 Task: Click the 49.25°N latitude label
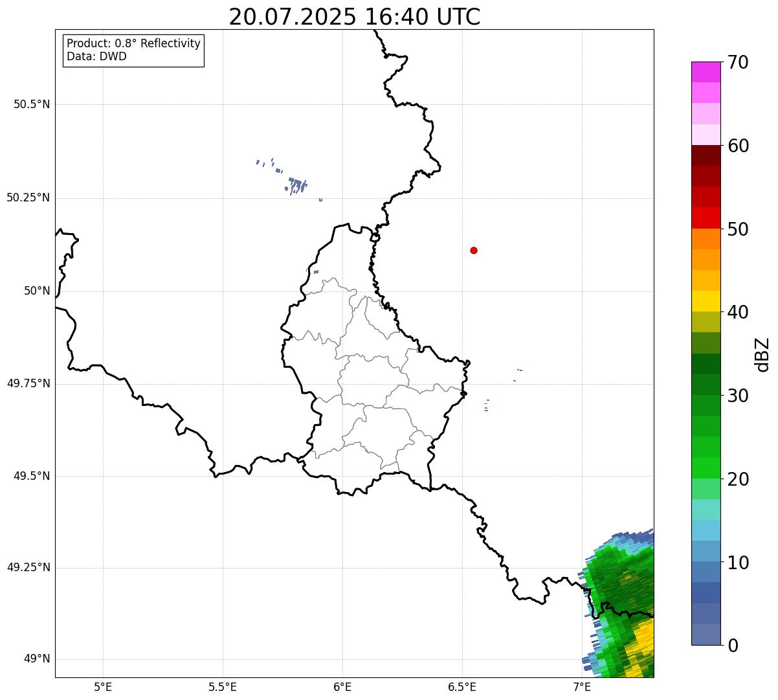point(28,568)
